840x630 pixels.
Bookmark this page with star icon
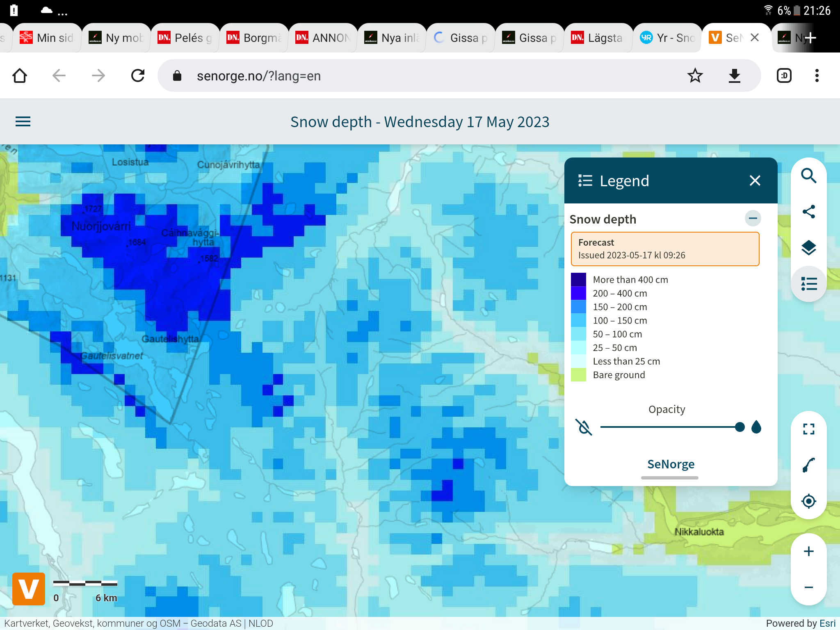pyautogui.click(x=695, y=76)
